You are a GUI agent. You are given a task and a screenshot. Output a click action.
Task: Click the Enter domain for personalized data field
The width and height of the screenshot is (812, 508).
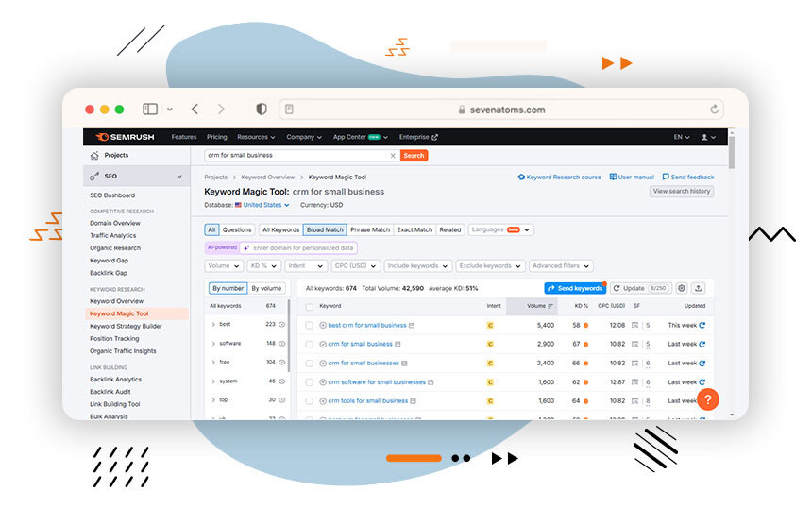(x=298, y=248)
